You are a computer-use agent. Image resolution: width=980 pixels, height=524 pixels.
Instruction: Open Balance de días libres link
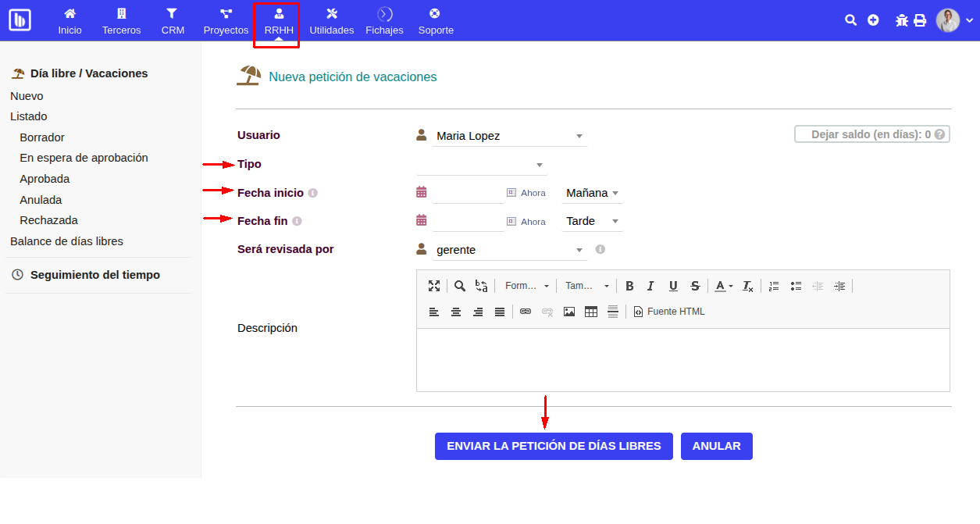66,241
